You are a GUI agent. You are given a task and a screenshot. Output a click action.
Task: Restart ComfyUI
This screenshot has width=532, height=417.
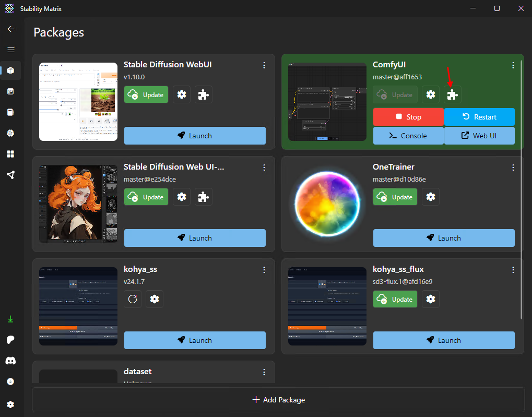coord(479,117)
